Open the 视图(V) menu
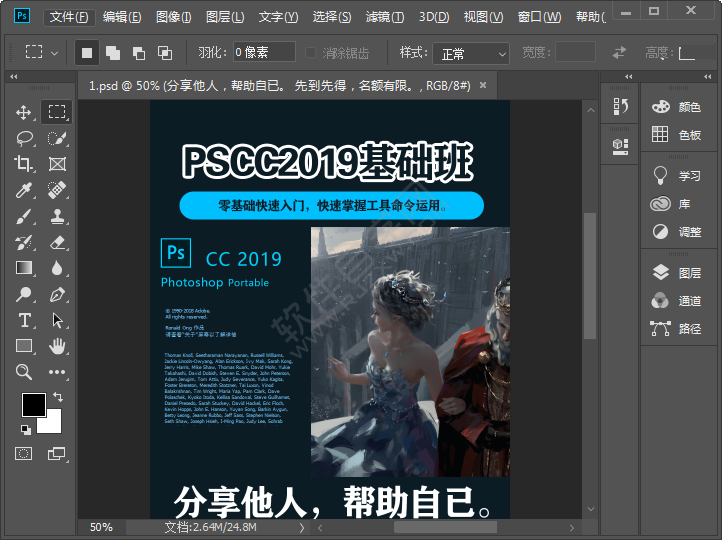Image resolution: width=722 pixels, height=540 pixels. pos(483,17)
